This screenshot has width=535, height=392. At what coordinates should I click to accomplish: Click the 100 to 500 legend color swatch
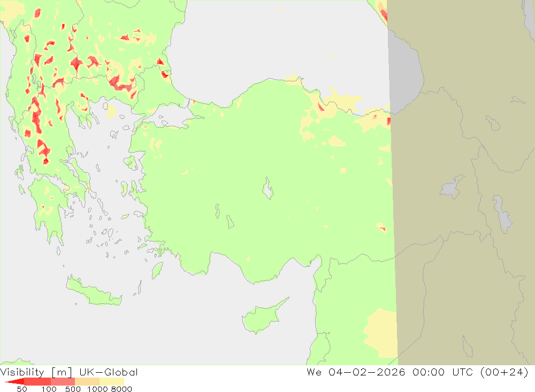[x=63, y=381]
